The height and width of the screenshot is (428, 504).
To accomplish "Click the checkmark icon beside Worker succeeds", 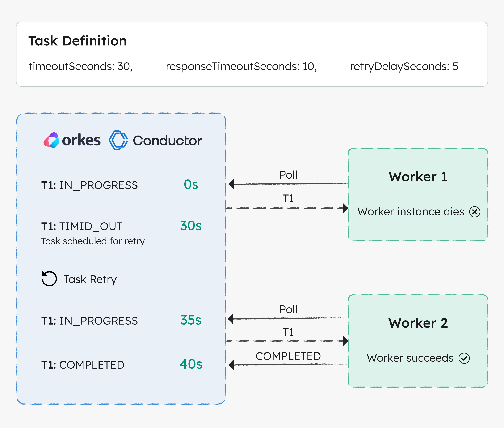I will (x=464, y=358).
